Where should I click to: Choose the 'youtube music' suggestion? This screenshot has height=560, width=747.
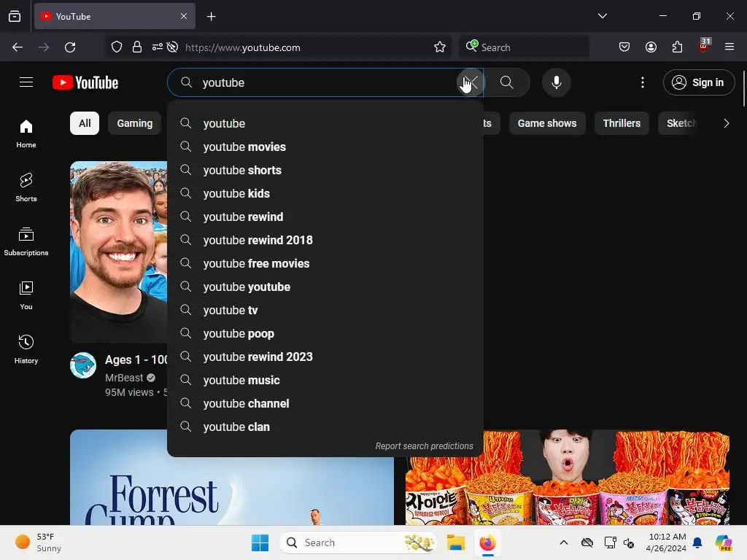tap(325, 380)
